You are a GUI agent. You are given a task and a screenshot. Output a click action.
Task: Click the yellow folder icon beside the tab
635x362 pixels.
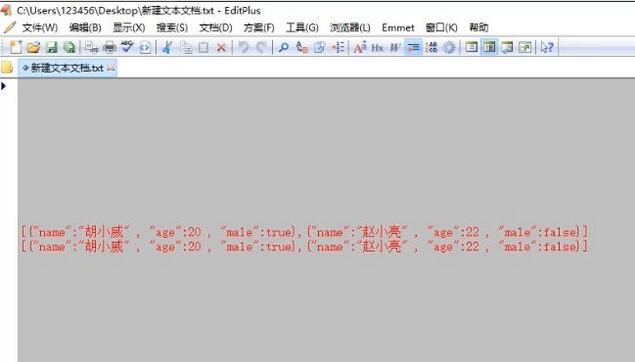(x=7, y=67)
